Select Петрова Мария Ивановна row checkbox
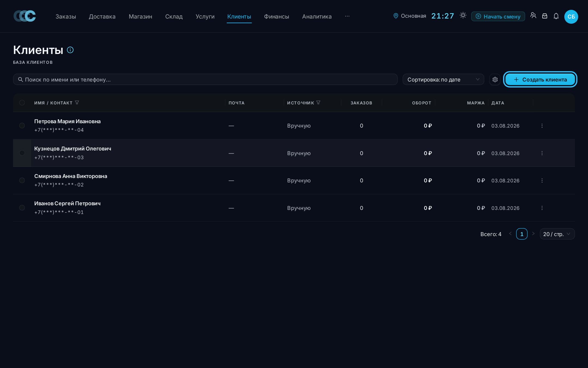The image size is (588, 368). click(22, 125)
